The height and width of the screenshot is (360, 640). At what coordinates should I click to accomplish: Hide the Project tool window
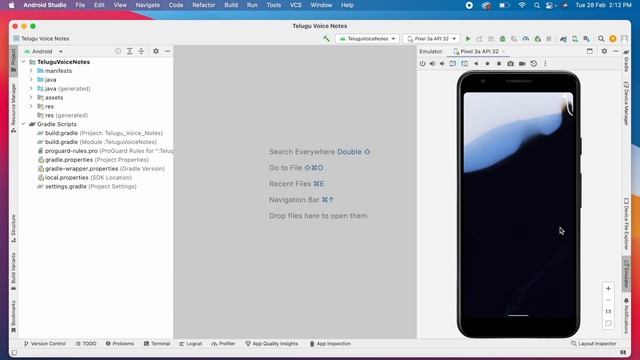click(x=167, y=51)
